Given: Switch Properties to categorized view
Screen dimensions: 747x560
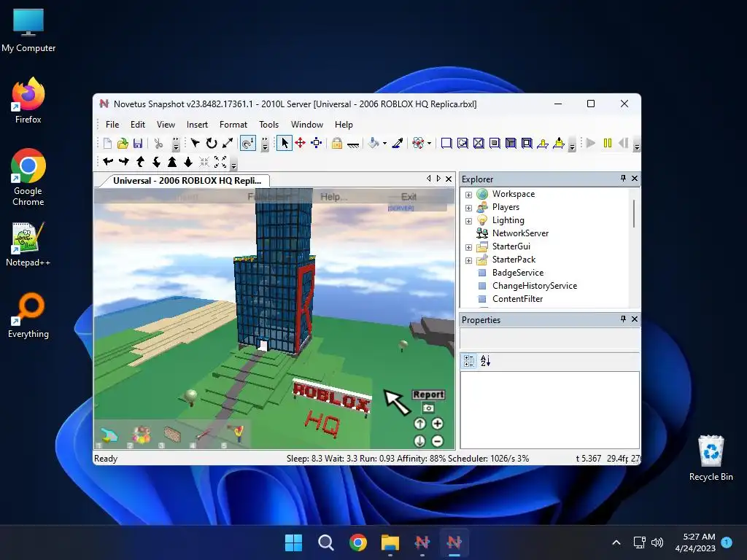Looking at the screenshot, I should (469, 361).
